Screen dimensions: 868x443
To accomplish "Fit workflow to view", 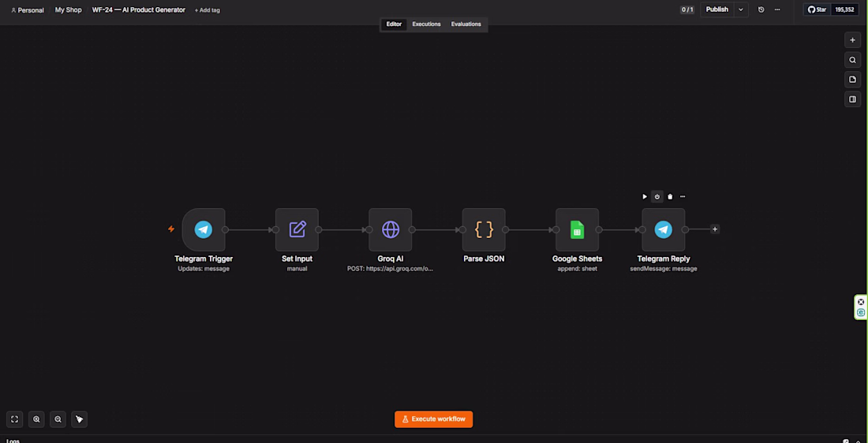I will [15, 419].
